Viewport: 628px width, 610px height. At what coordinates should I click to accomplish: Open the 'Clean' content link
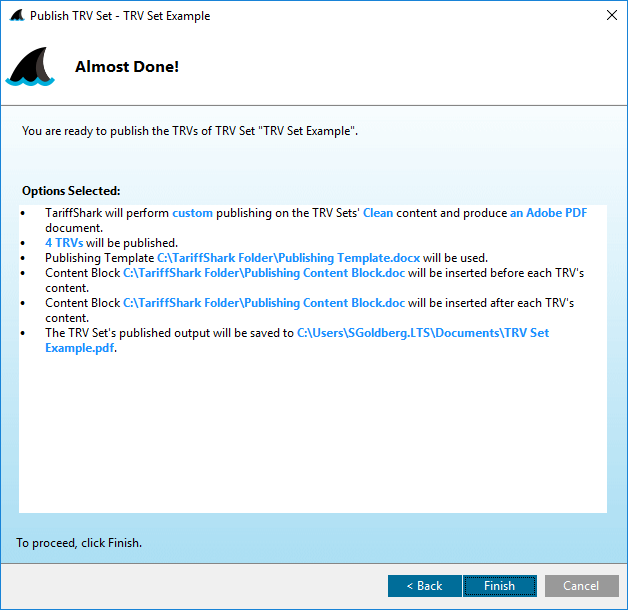(x=378, y=213)
